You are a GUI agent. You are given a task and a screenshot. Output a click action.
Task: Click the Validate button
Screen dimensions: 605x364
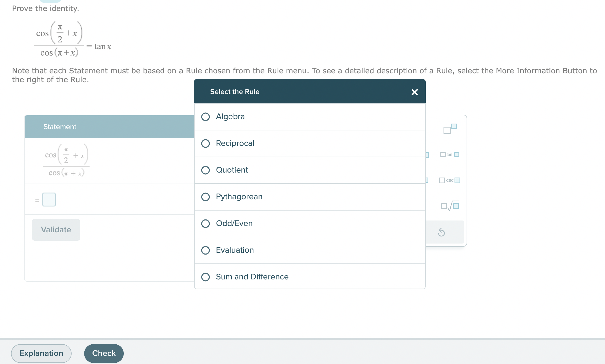coord(56,230)
